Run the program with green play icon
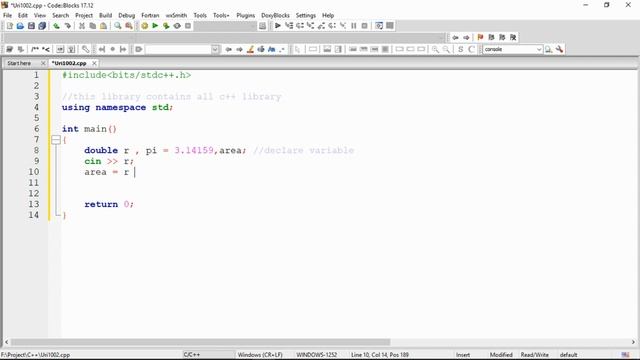 point(155,26)
